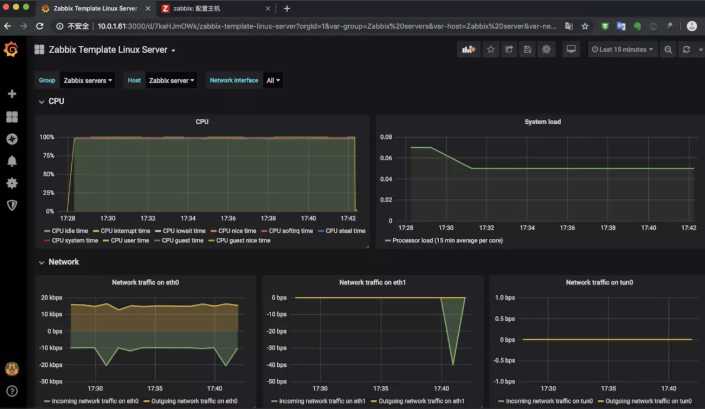Open the browser profile avatar
This screenshot has width=705, height=409.
(692, 26)
